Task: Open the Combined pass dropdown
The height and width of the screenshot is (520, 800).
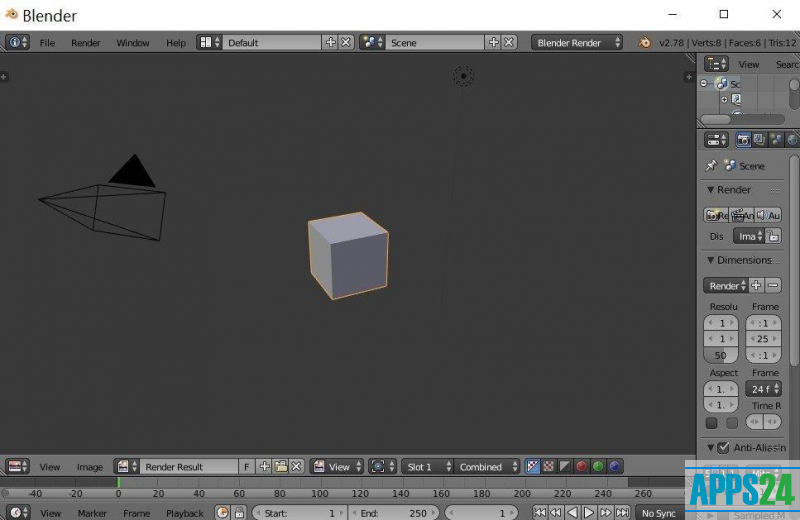Action: [x=487, y=466]
